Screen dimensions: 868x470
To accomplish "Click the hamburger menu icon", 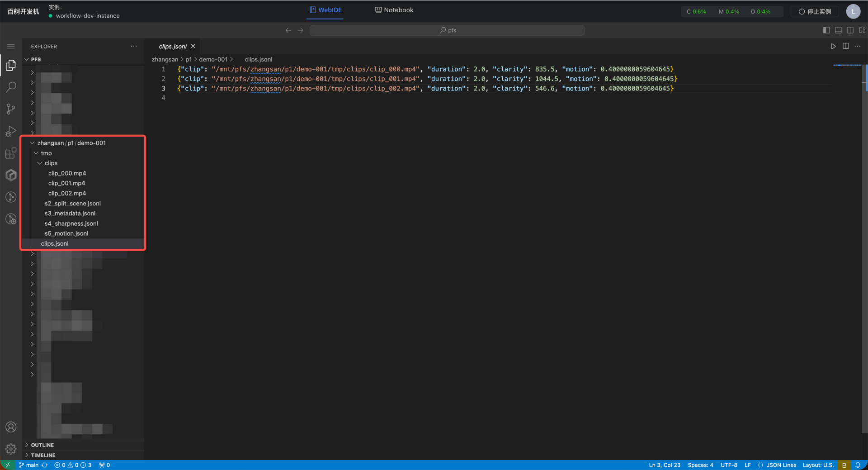I will pyautogui.click(x=11, y=47).
